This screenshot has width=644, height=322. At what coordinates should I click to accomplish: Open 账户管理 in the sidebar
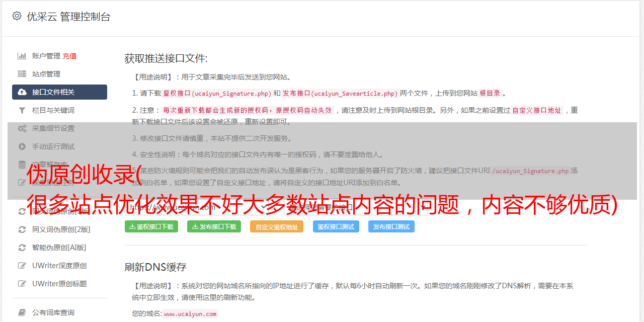pos(46,56)
